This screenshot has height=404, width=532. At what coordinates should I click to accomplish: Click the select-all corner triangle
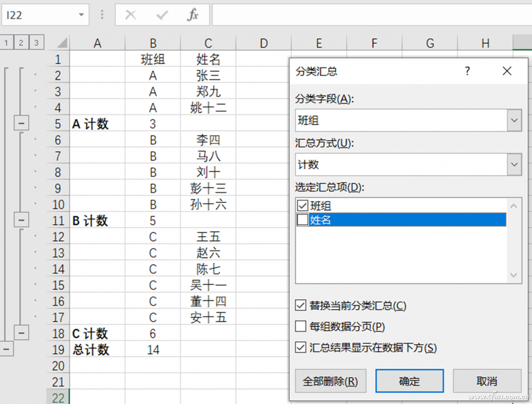coord(62,43)
